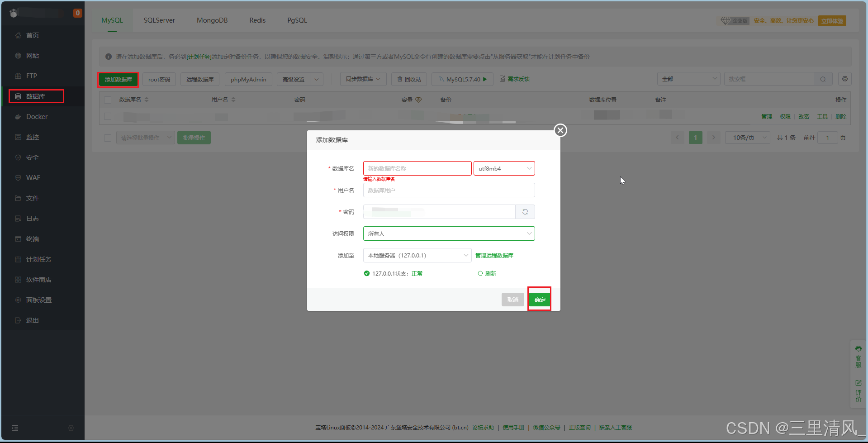Click the notification badge showing 0

pos(78,13)
